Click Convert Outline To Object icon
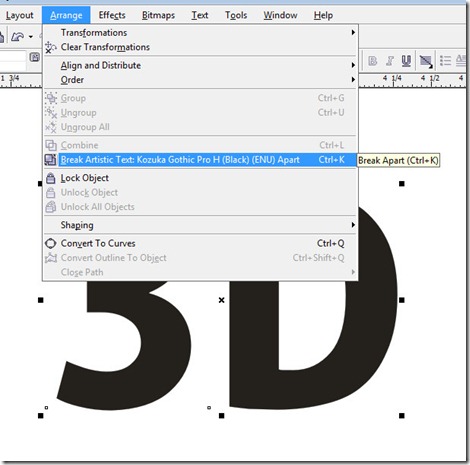This screenshot has height=465, width=470. click(x=51, y=258)
